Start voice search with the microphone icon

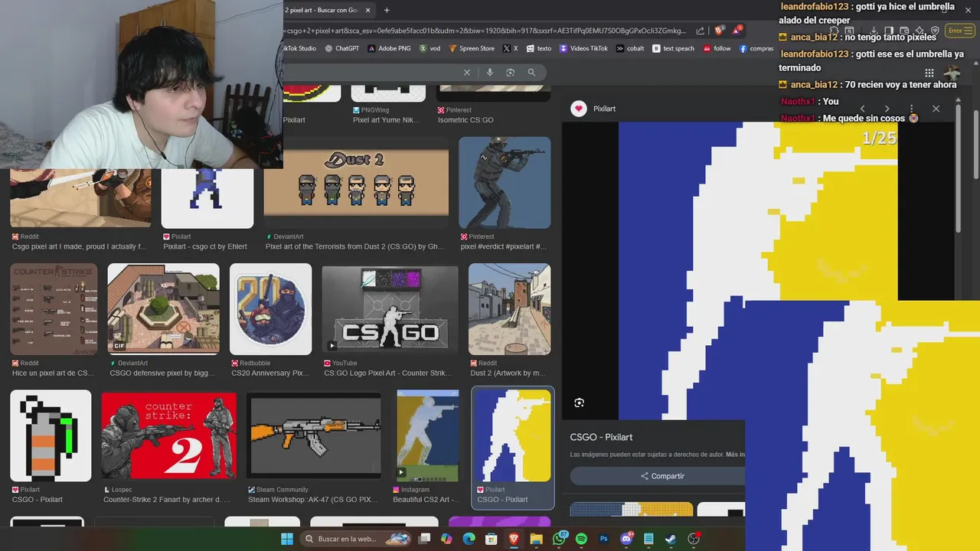pos(490,72)
